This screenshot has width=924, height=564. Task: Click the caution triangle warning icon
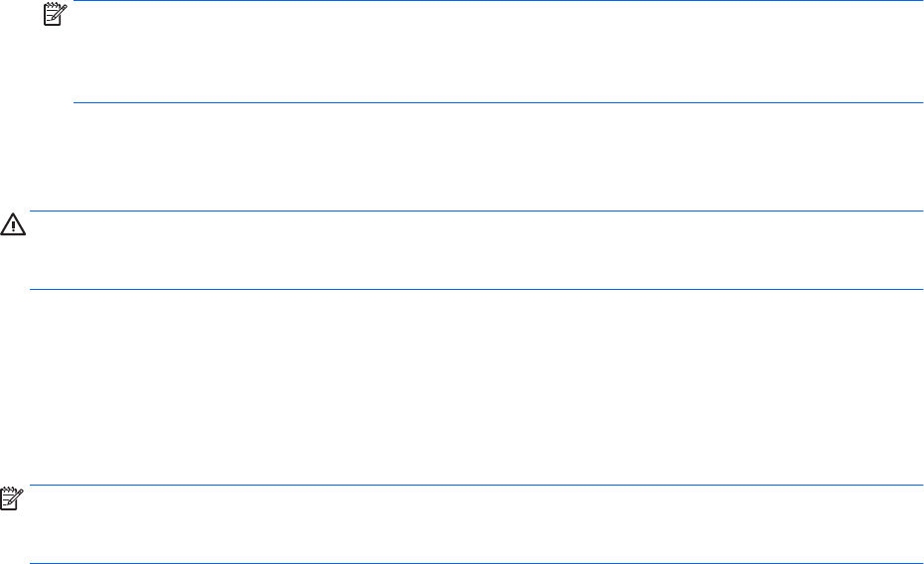pos(14,226)
